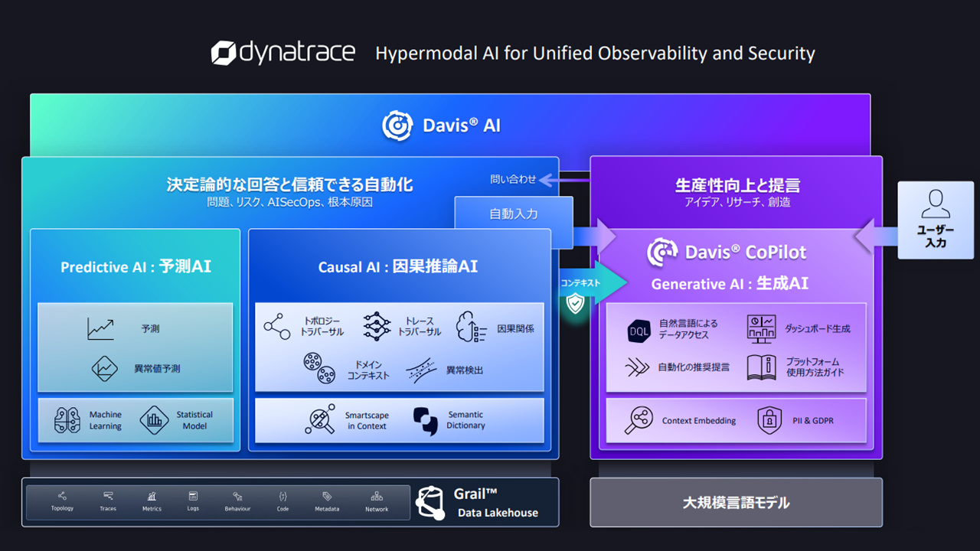Click the DQL natural language data access icon
980x551 pixels.
pyautogui.click(x=639, y=330)
